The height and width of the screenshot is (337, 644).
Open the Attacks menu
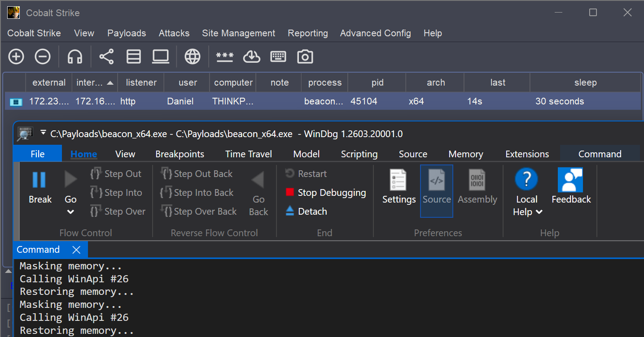coord(174,33)
